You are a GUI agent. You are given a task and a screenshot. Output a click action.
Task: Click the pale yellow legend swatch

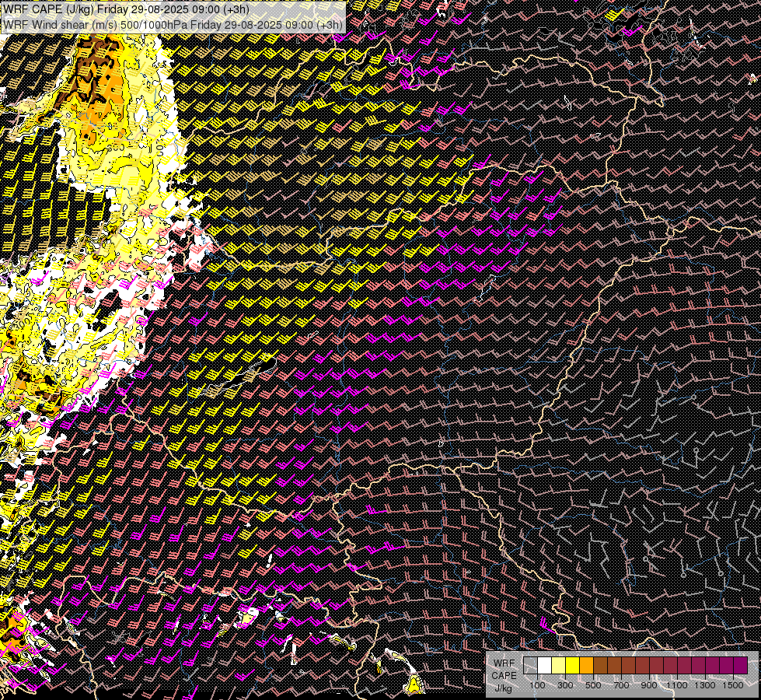559,666
